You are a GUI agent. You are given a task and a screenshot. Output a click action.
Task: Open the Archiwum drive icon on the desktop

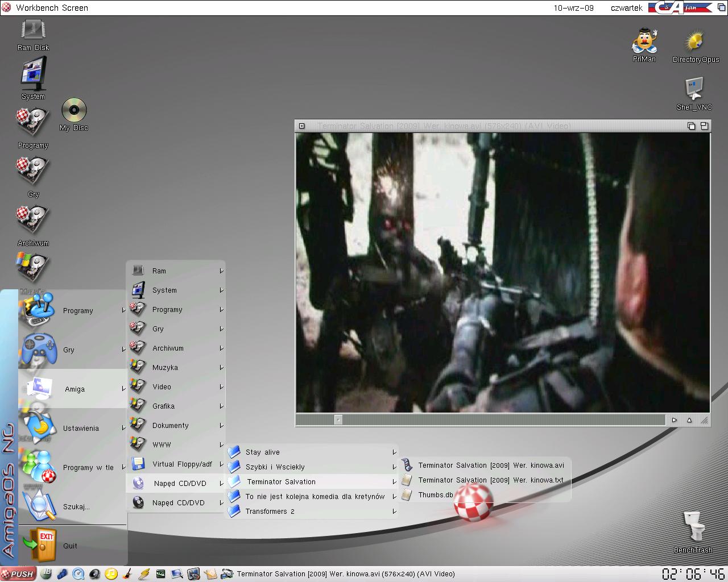point(33,225)
